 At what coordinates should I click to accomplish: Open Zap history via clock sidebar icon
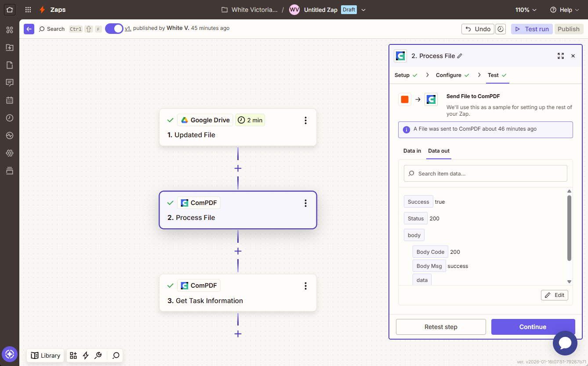tap(9, 117)
